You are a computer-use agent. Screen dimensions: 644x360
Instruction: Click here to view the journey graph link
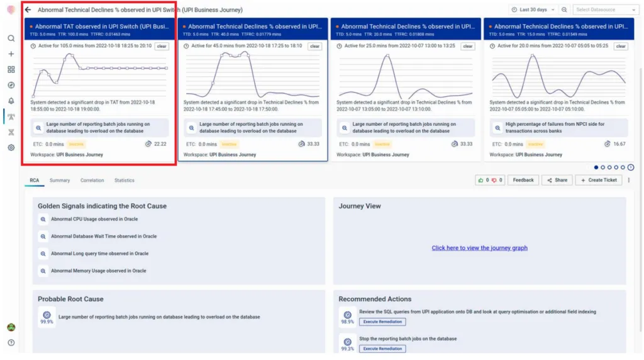pyautogui.click(x=479, y=248)
